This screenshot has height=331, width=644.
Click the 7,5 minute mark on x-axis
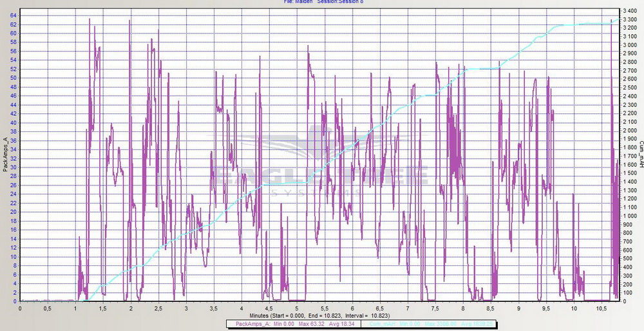coord(435,308)
